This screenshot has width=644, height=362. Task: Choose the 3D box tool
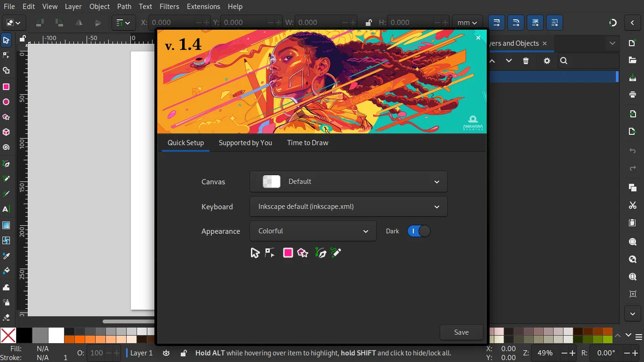pos(7,132)
